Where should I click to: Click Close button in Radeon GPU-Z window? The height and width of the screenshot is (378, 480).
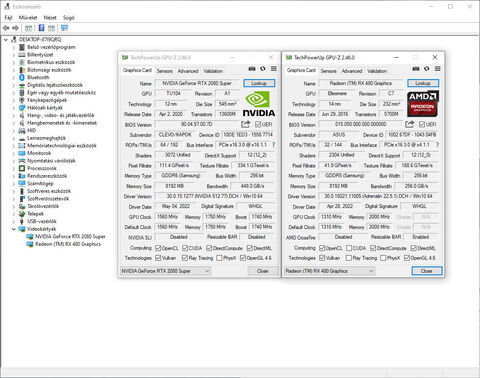427,271
